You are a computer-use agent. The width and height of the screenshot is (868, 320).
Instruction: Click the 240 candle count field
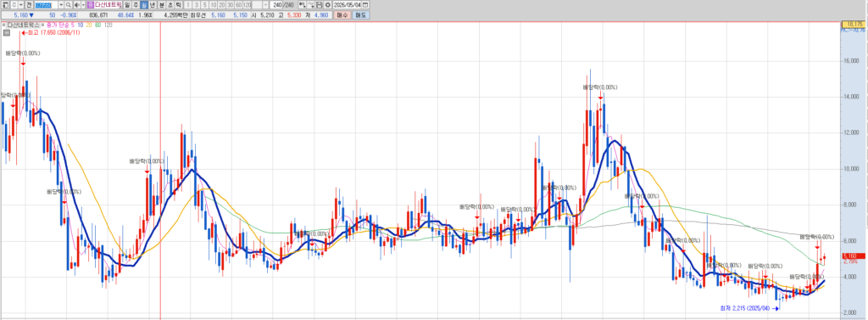pos(275,5)
